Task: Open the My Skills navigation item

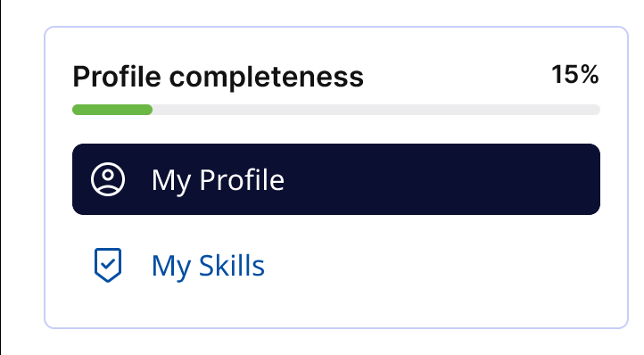Action: (336, 265)
